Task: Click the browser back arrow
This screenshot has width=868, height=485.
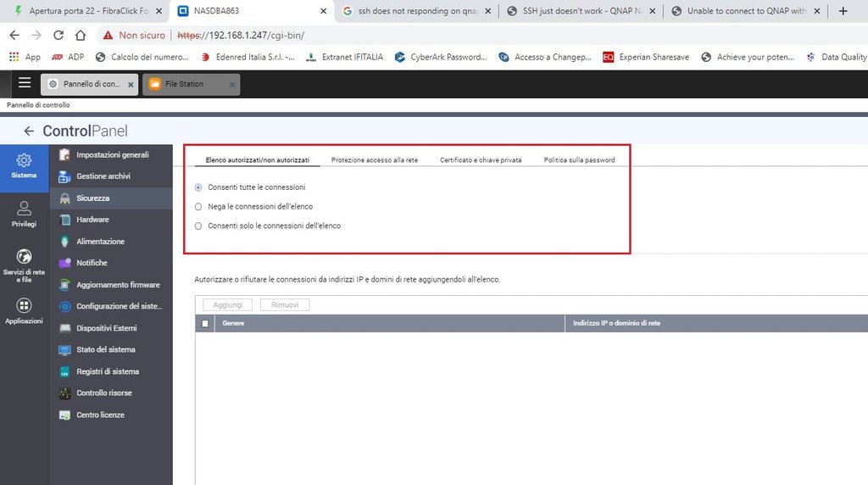Action: click(x=14, y=35)
